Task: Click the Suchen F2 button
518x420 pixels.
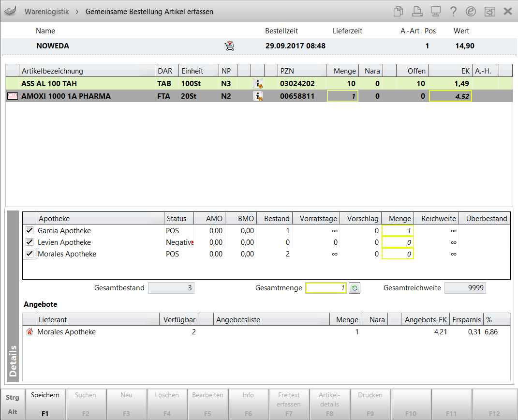Action: 86,404
